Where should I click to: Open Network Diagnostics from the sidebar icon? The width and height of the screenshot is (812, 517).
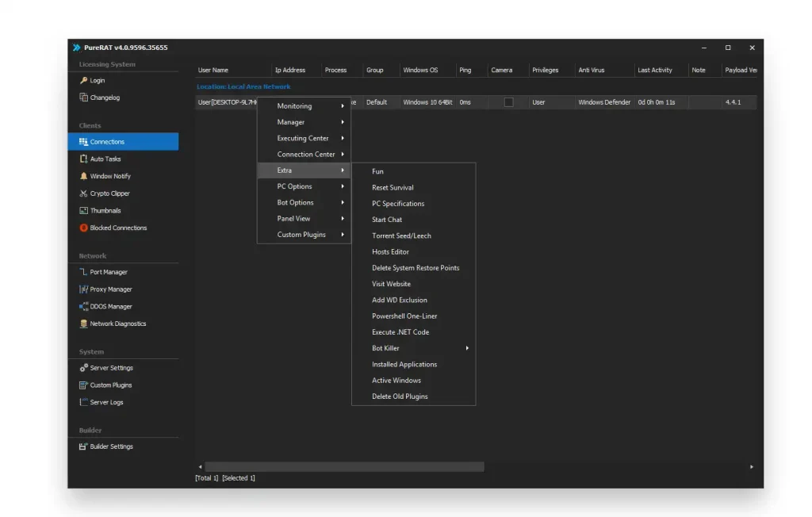(83, 324)
